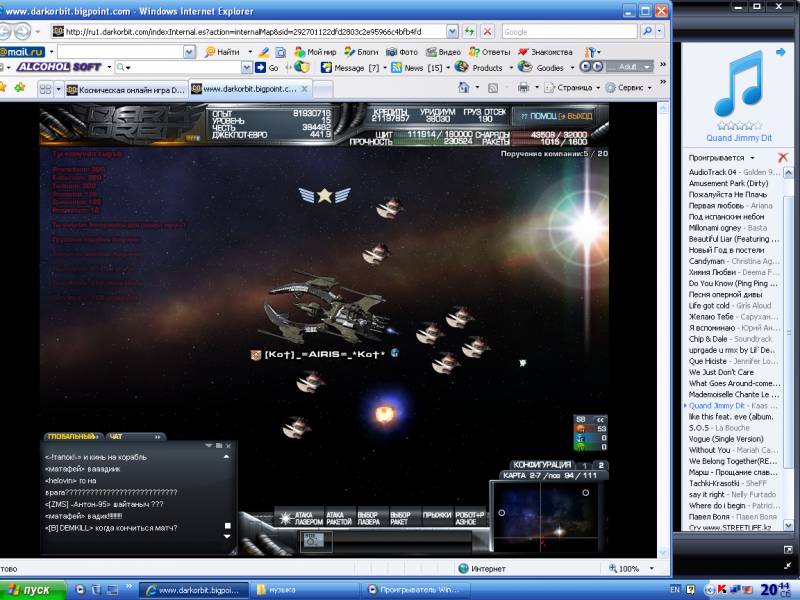Click the rank star badge
The image size is (800, 600).
pyautogui.click(x=324, y=195)
